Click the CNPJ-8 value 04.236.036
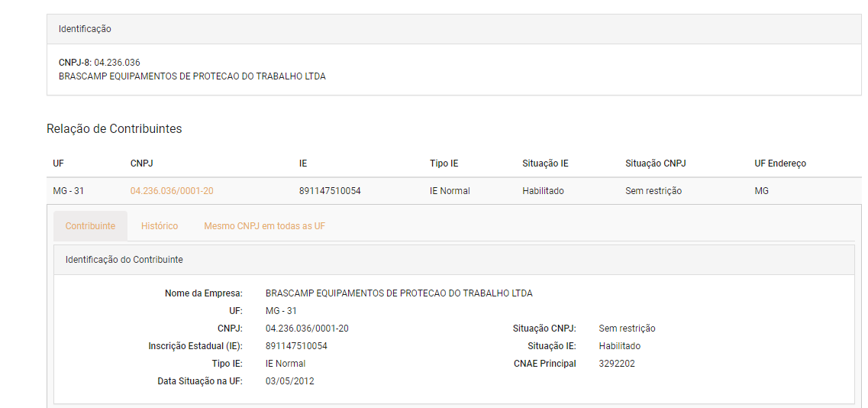Viewport: 868px width, 408px height. pos(117,63)
